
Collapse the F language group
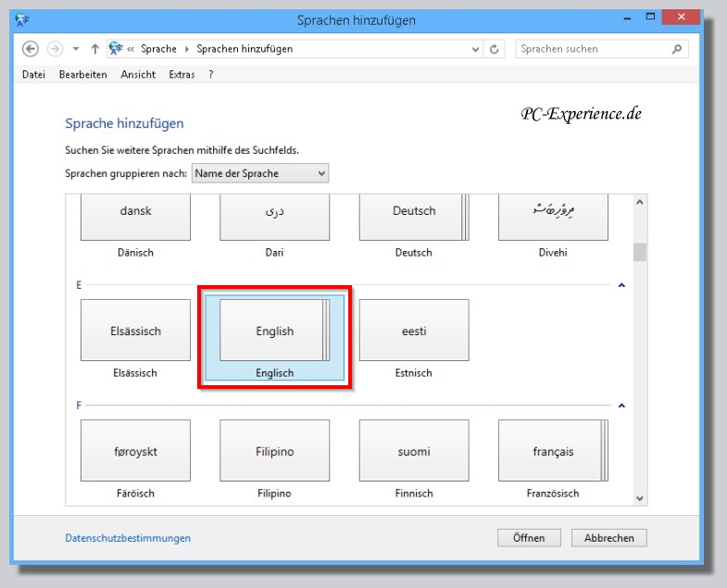tap(621, 406)
